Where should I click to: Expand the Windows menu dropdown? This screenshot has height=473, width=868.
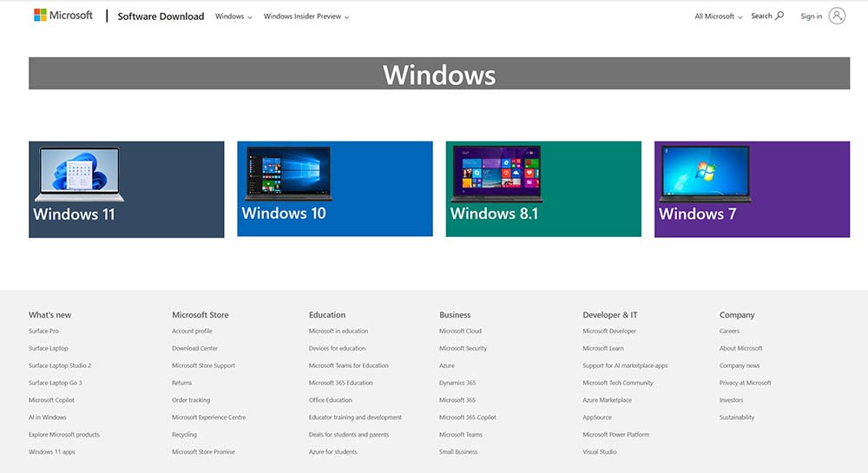pyautogui.click(x=233, y=16)
